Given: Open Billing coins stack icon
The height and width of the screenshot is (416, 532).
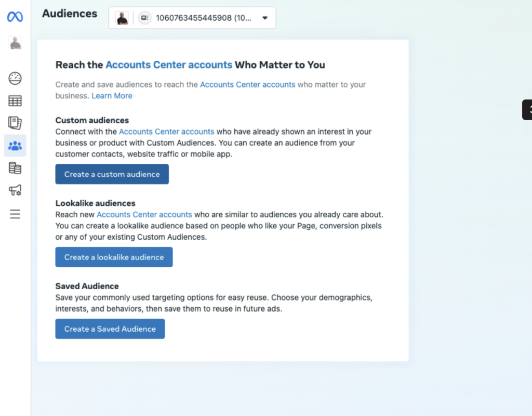Looking at the screenshot, I should click(x=15, y=168).
